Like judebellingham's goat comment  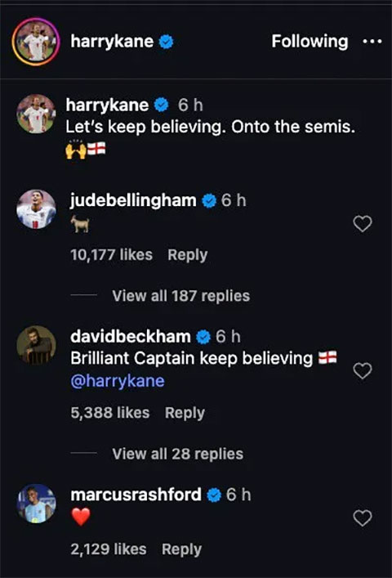[x=363, y=224]
